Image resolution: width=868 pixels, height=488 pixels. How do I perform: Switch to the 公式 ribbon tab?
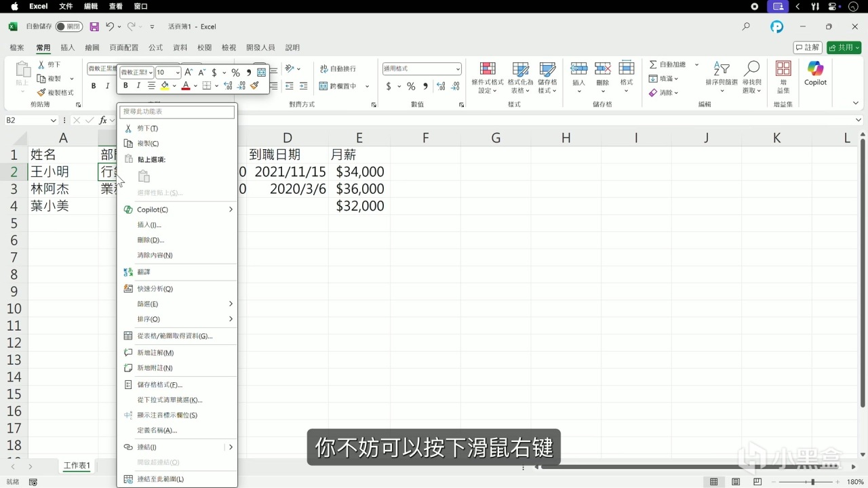click(156, 47)
